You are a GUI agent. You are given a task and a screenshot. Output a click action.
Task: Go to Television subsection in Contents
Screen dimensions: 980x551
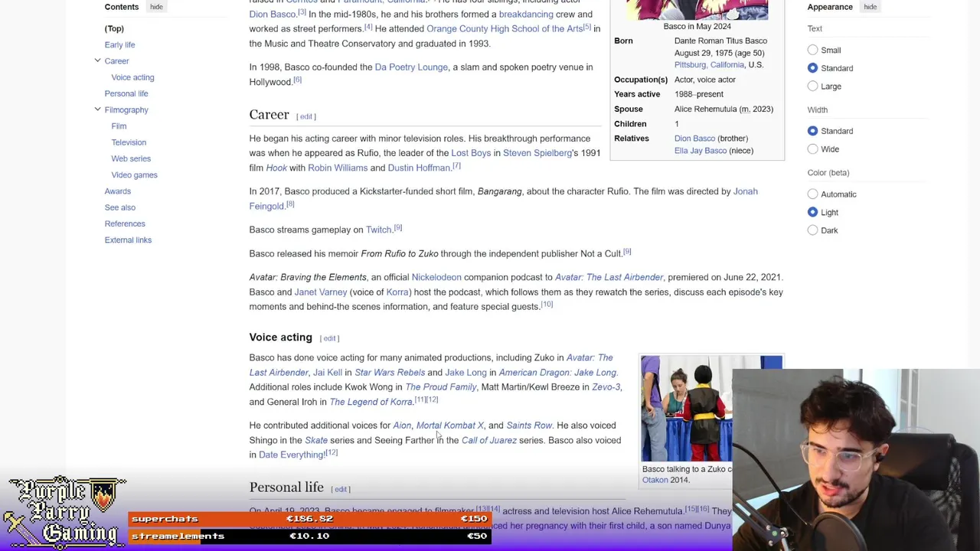(x=129, y=142)
